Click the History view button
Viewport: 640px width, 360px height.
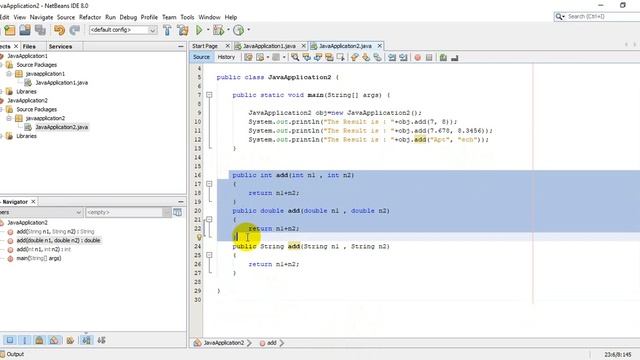point(226,57)
